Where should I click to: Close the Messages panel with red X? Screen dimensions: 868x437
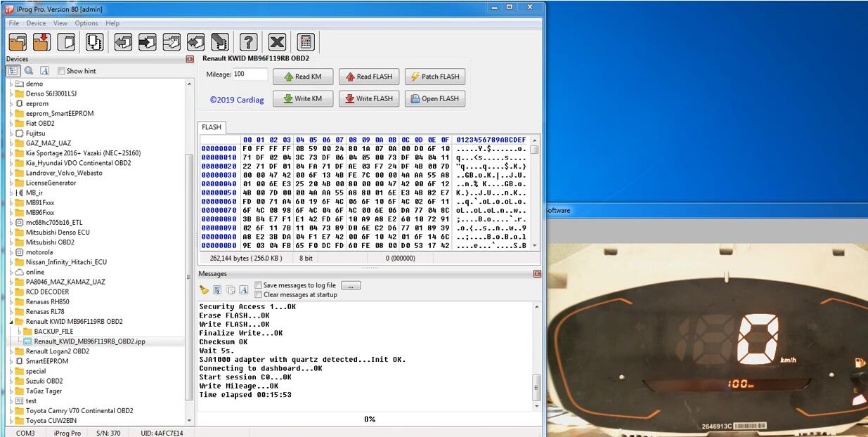[x=538, y=273]
